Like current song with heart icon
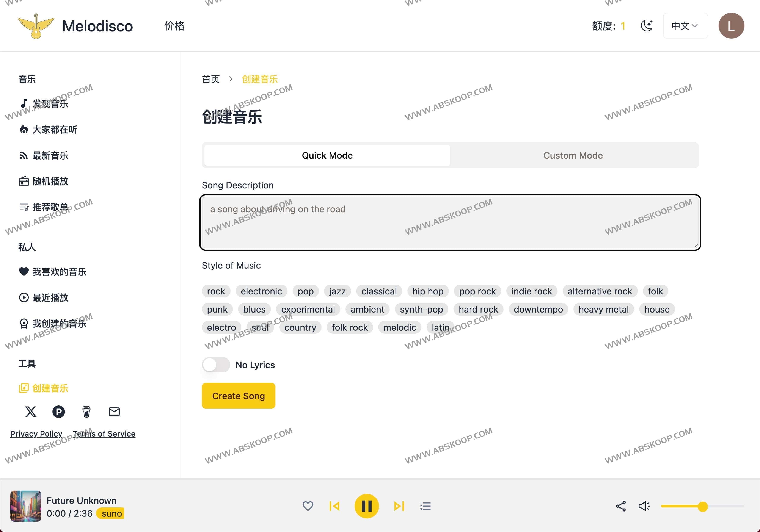 (308, 506)
